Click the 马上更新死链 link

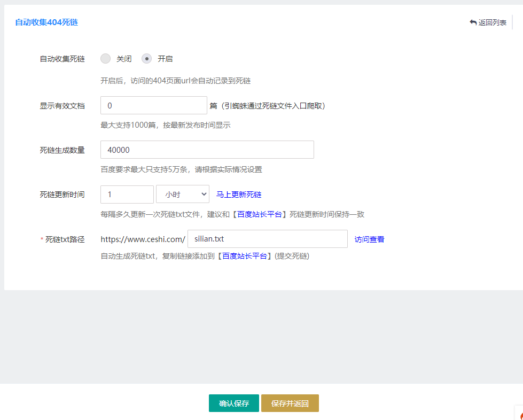(238, 195)
